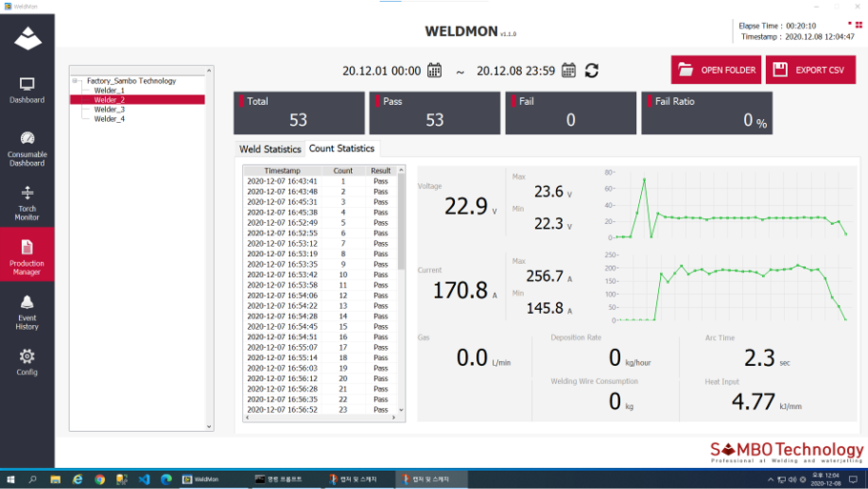
Task: Select row 2020-12-07 16:52:49
Action: coord(320,222)
